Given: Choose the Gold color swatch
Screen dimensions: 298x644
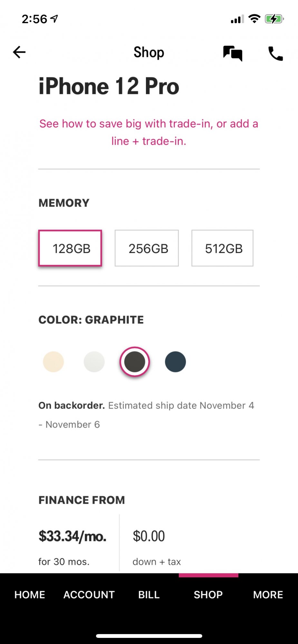Looking at the screenshot, I should tap(53, 362).
